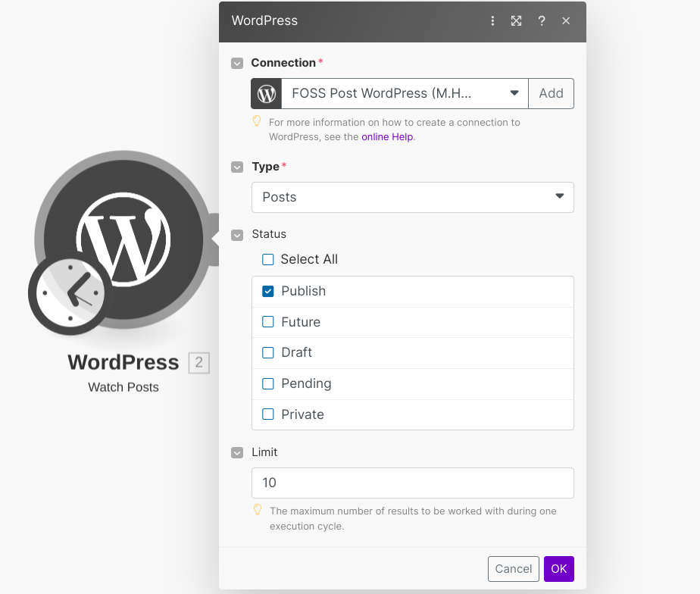Screen dimensions: 700x594
Task: Open the Type dropdown showing Posts
Action: click(x=412, y=197)
